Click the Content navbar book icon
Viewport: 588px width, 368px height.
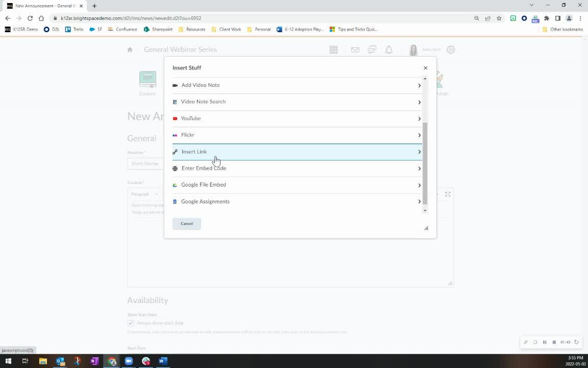pos(148,80)
